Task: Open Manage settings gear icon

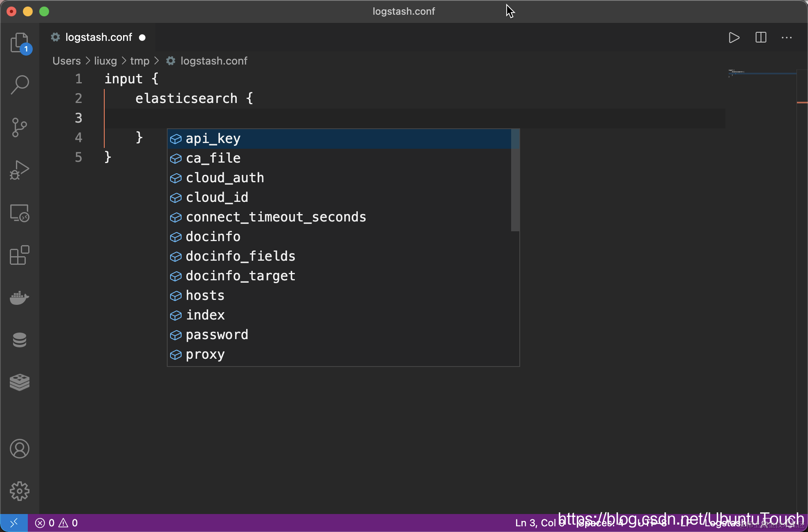Action: click(20, 491)
